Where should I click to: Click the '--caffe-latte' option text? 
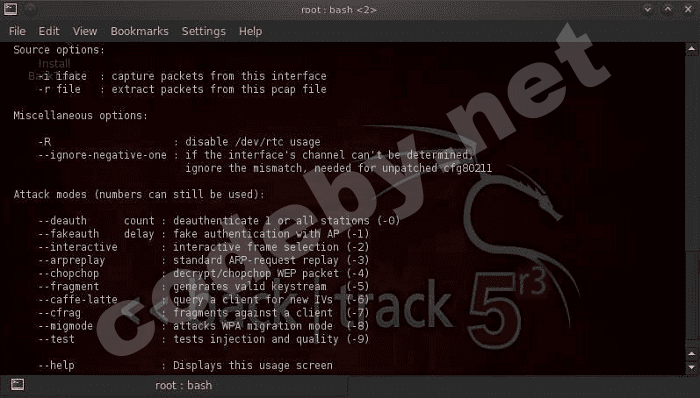pyautogui.click(x=78, y=300)
